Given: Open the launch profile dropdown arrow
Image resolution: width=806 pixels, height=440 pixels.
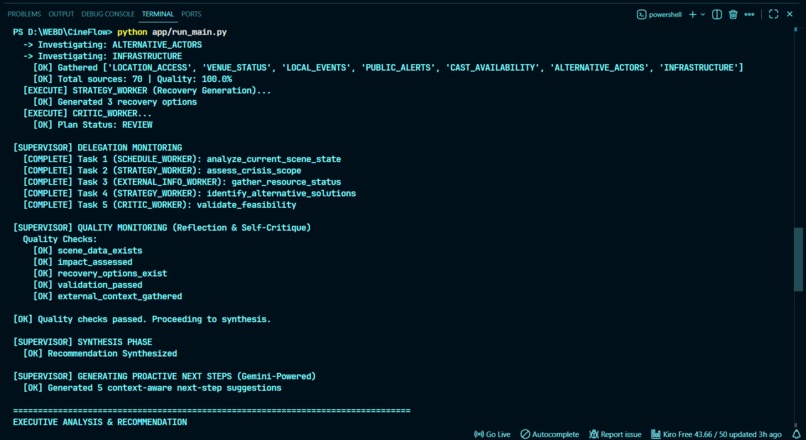Looking at the screenshot, I should point(703,14).
